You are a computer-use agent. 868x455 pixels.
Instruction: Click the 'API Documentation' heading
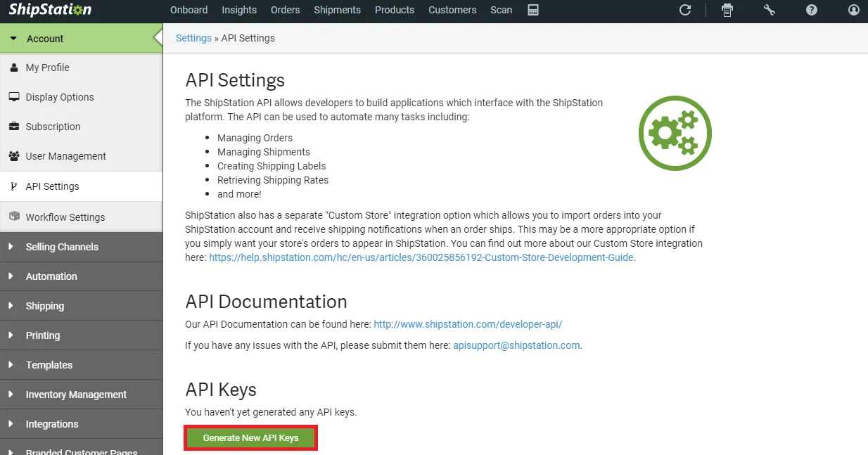click(267, 302)
